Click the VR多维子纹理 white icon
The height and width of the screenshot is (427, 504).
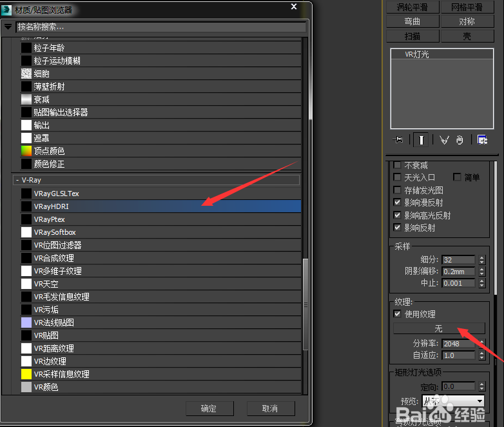[26, 271]
